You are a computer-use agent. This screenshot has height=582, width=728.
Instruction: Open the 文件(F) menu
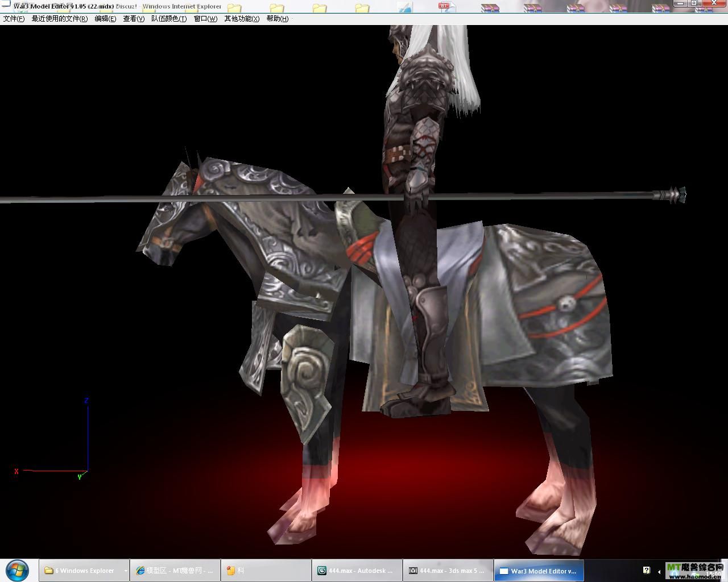pos(14,19)
